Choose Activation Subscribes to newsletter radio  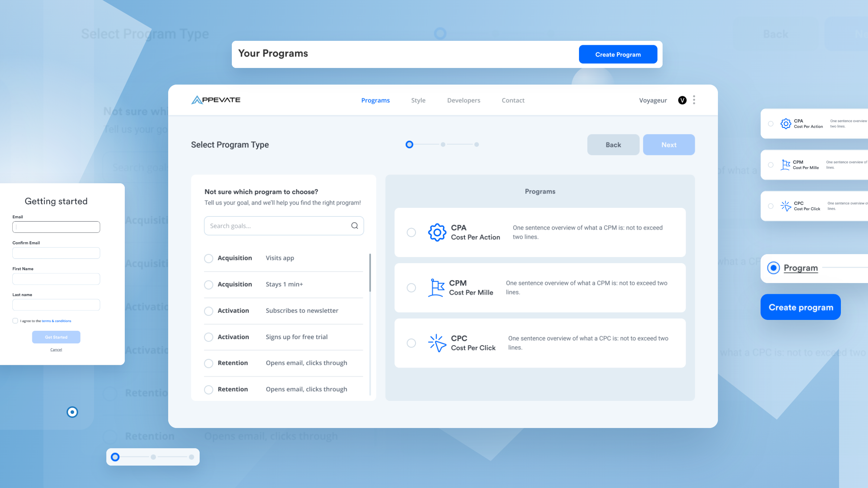[209, 311]
